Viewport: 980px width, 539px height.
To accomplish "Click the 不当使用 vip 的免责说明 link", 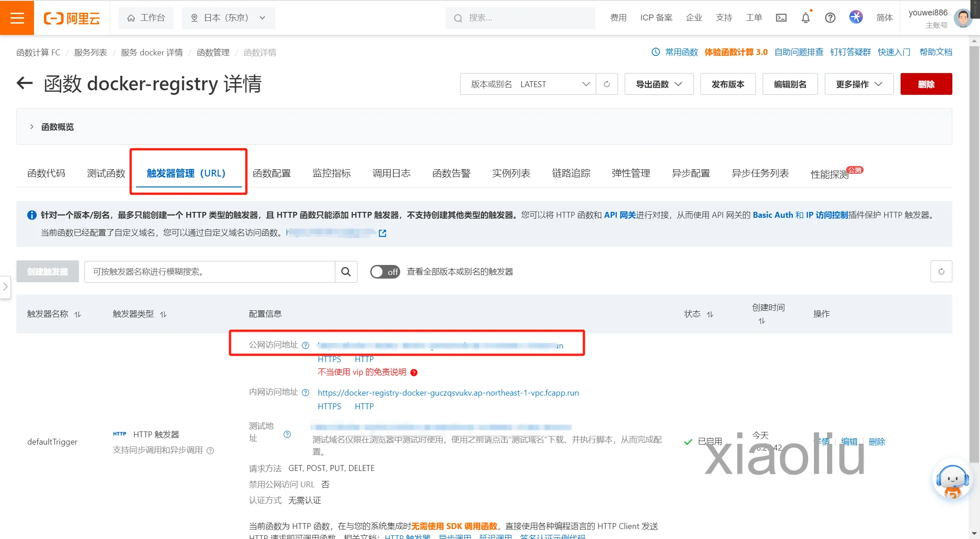I will [x=362, y=372].
